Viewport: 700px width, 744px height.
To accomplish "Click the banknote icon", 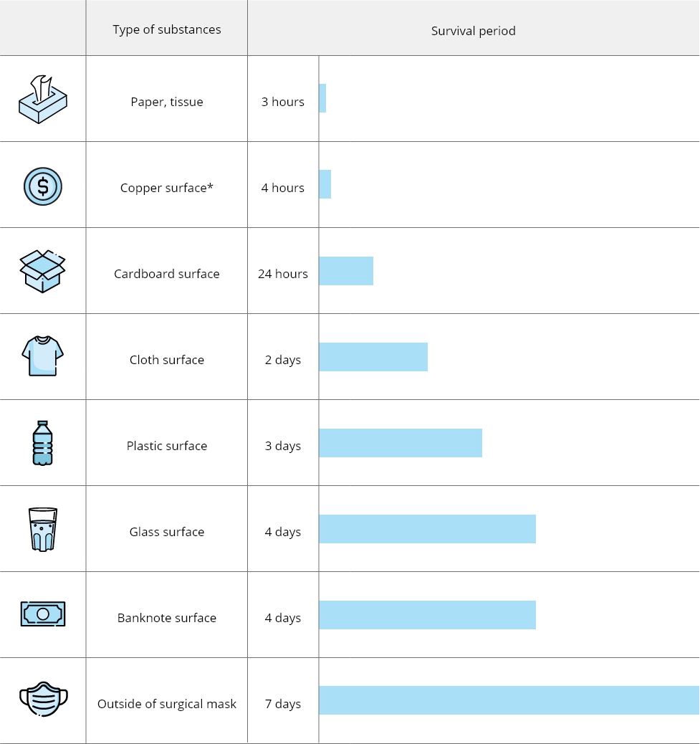I will coord(43,614).
